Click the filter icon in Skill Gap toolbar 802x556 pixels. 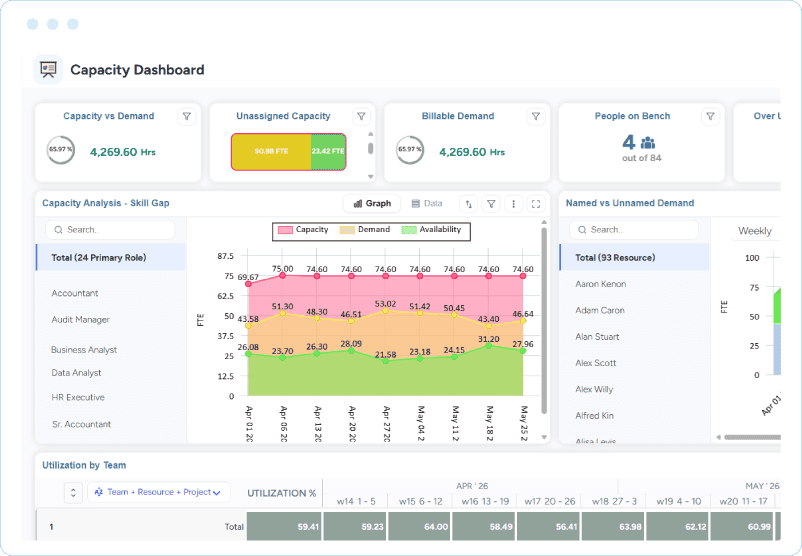491,204
